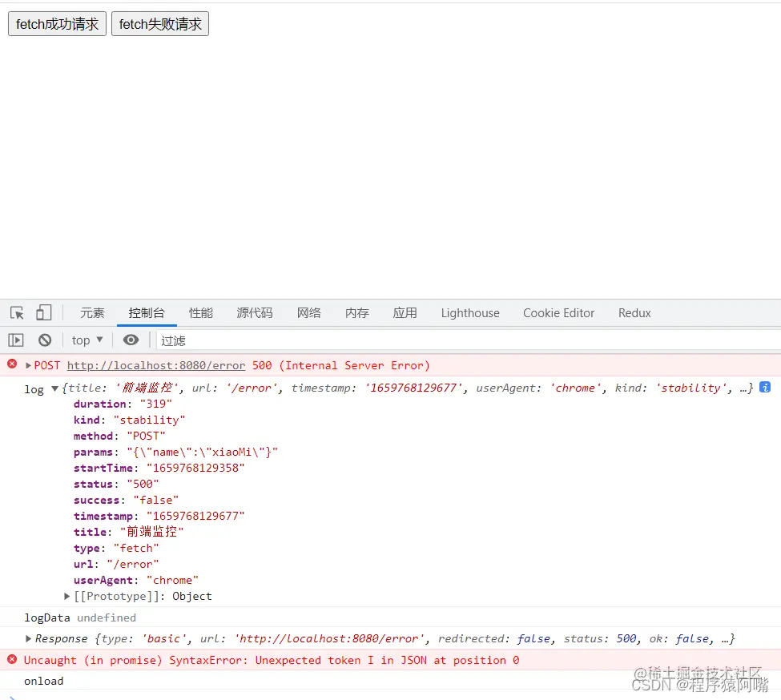Expand the Response object triangle

pyautogui.click(x=28, y=638)
